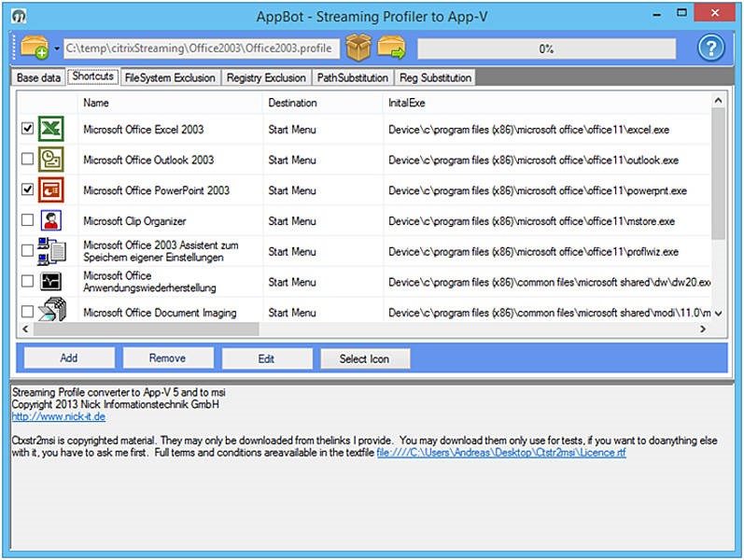
Task: Select the Microsoft Office PowerPoint 2003 name
Action: pos(156,190)
